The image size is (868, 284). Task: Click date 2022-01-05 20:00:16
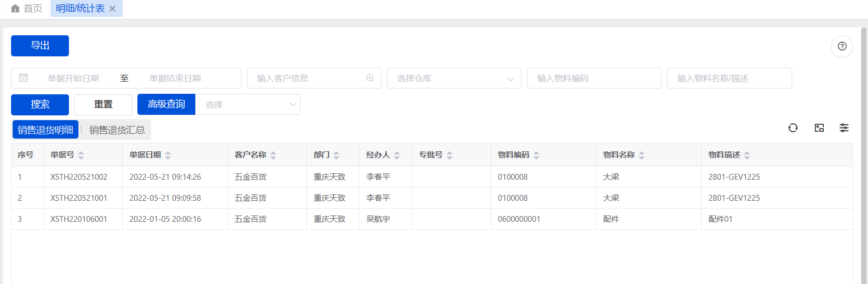tap(165, 219)
